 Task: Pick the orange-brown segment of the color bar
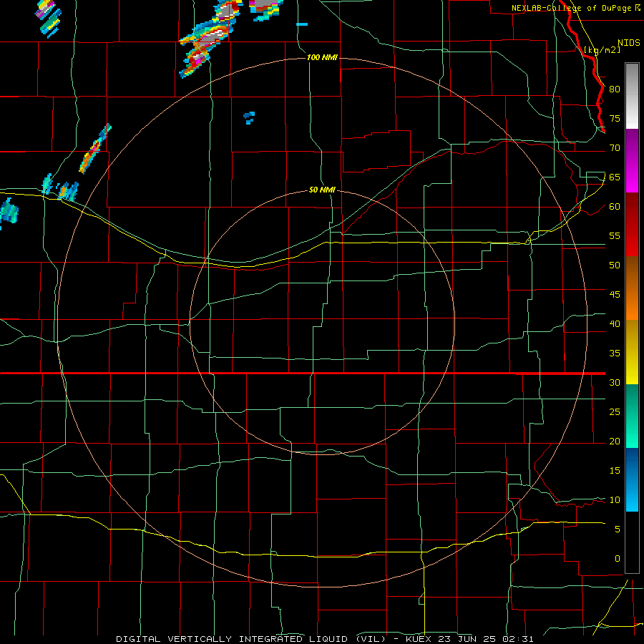632,288
